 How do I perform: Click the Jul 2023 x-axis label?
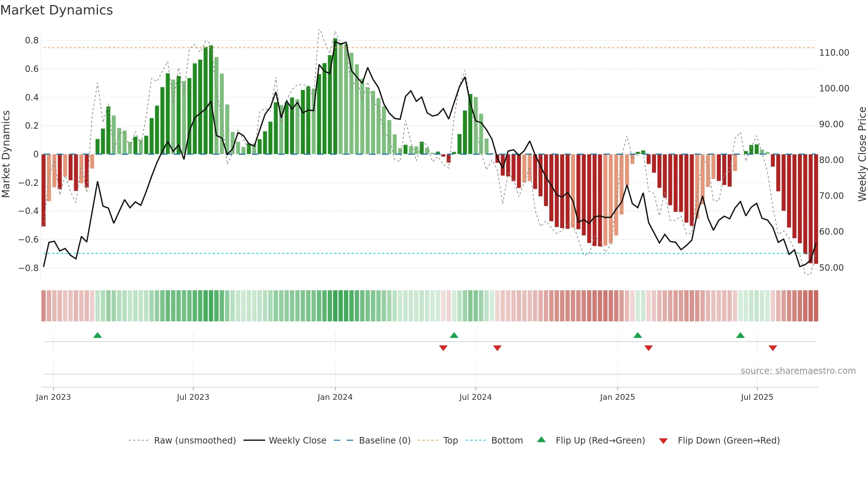tap(193, 397)
